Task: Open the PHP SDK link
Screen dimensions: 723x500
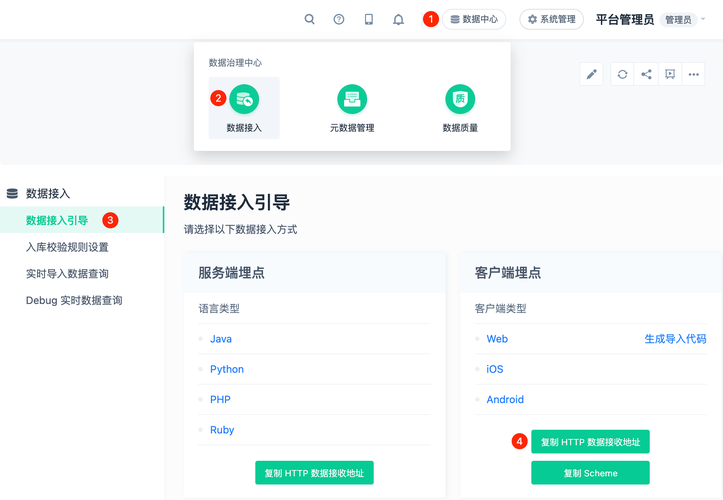Action: click(x=220, y=399)
